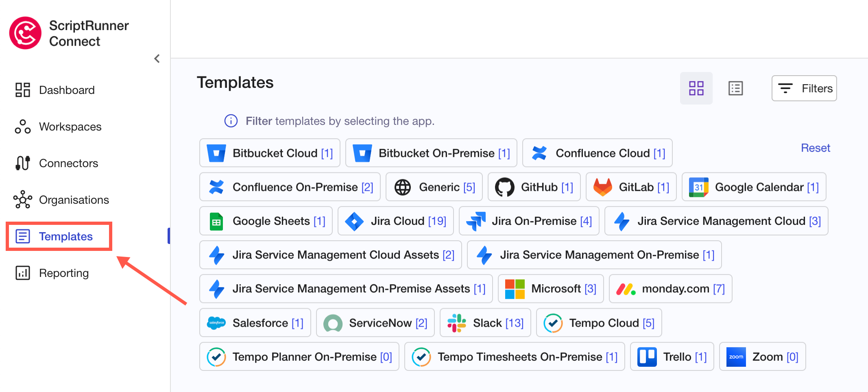Collapse the sidebar with the chevron arrow
This screenshot has width=868, height=392.
point(157,59)
